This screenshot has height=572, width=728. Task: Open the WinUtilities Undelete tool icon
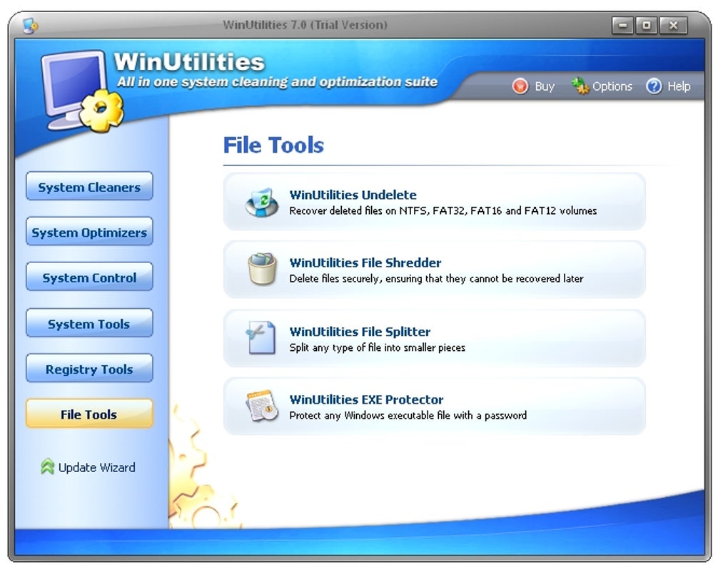[260, 201]
